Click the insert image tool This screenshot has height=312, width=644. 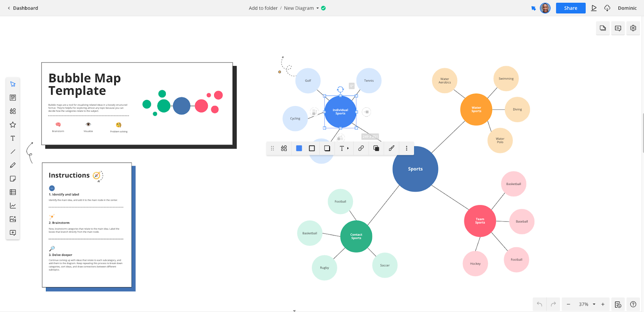pyautogui.click(x=13, y=219)
